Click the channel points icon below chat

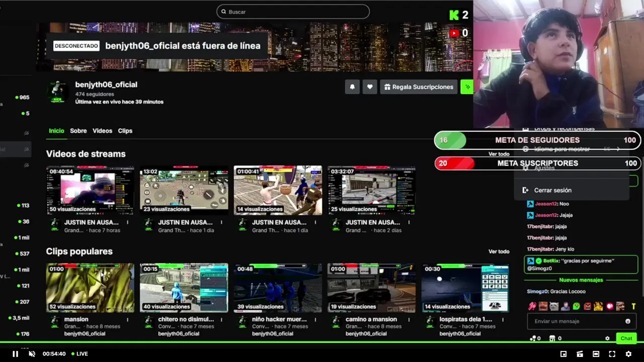(533, 338)
